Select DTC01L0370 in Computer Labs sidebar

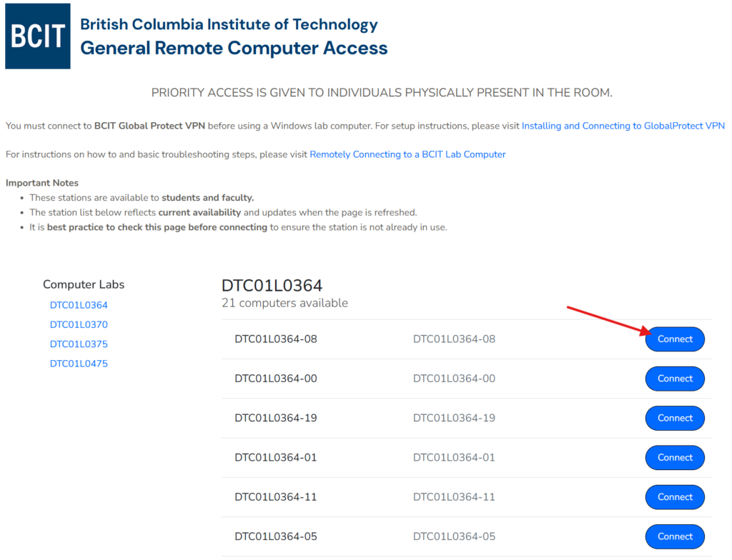79,324
